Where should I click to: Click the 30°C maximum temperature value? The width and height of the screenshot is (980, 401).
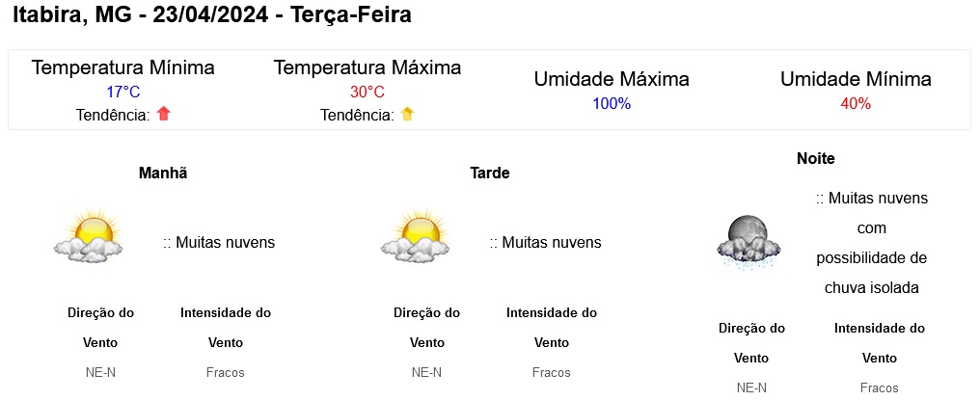tap(367, 93)
